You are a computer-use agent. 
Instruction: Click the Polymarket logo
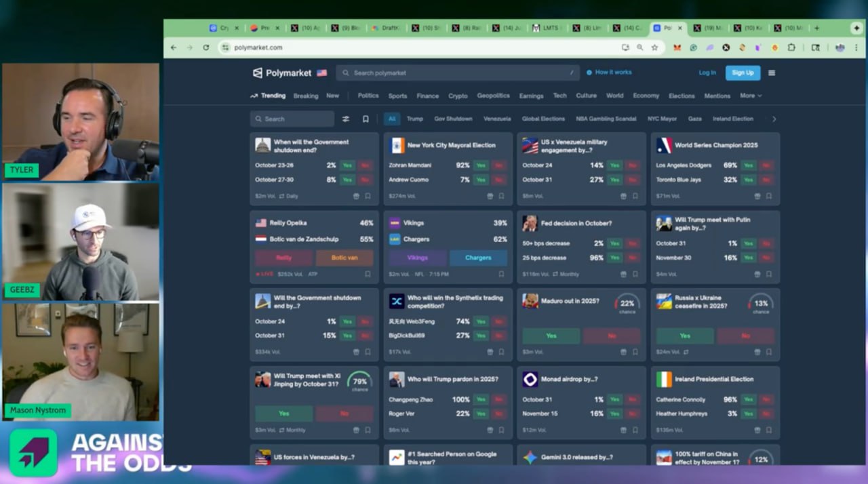click(x=282, y=73)
